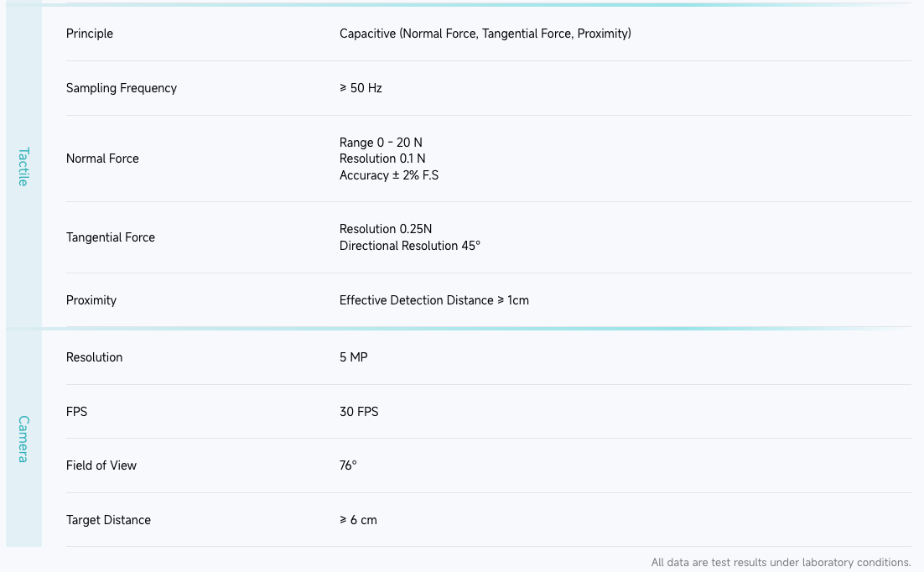Viewport: 924px width, 572px height.
Task: Click the Resolution 0.25N value
Action: pos(386,229)
